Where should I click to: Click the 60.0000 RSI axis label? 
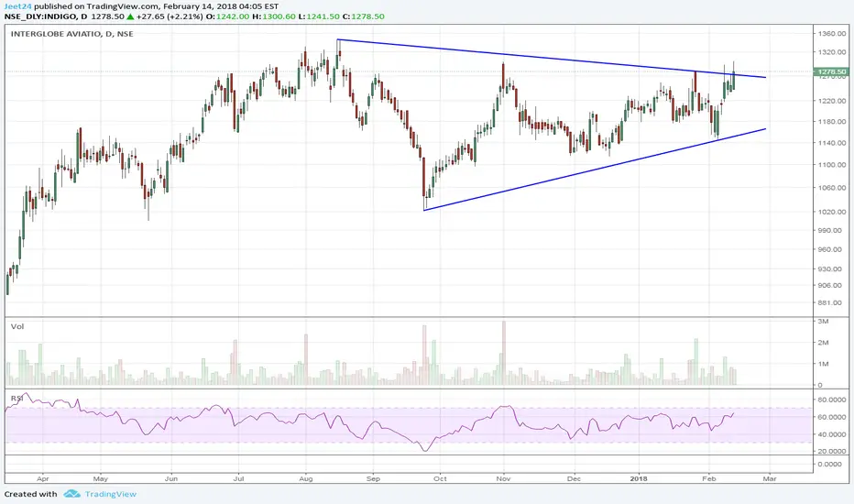point(832,417)
